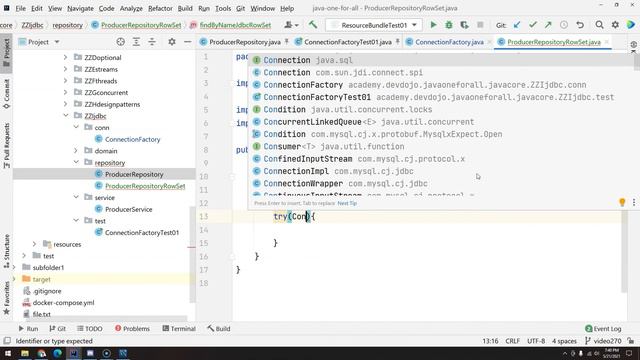The height and width of the screenshot is (360, 640).
Task: Open File Explorer from taskbar
Action: pos(25,353)
